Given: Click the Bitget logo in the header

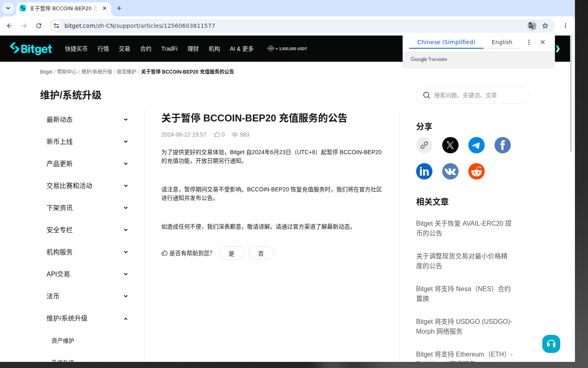Looking at the screenshot, I should (x=31, y=49).
